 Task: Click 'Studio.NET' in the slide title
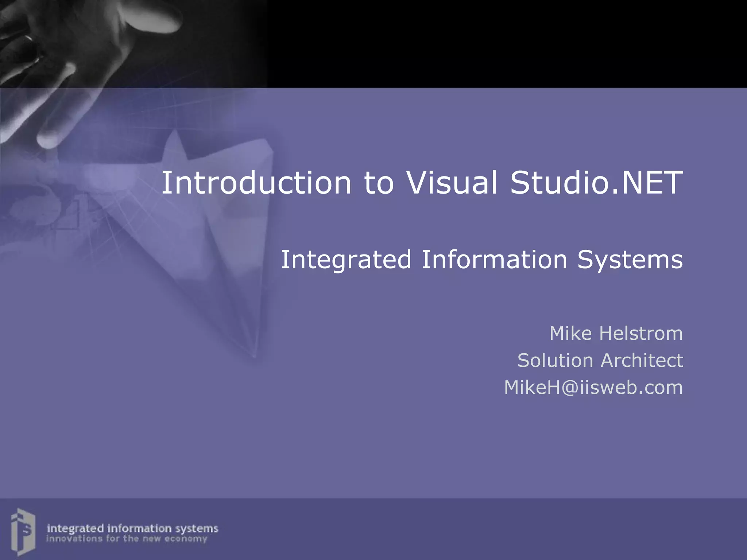596,182
